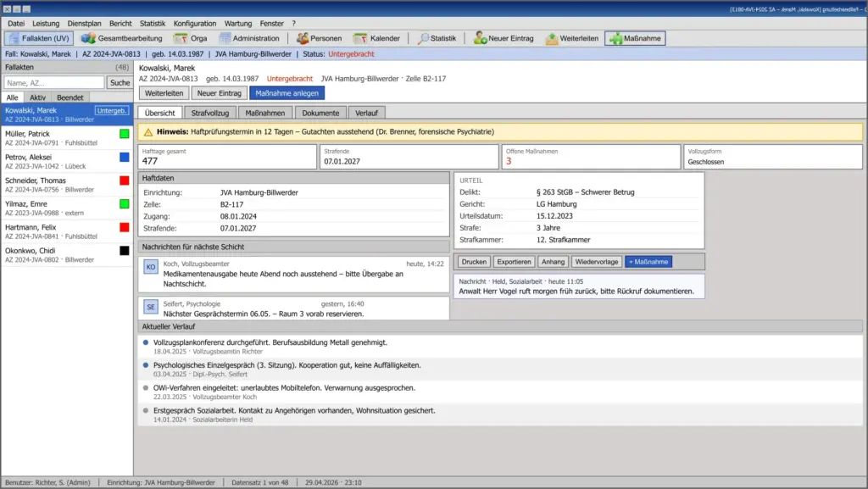Open the Wartung menu

pyautogui.click(x=238, y=23)
